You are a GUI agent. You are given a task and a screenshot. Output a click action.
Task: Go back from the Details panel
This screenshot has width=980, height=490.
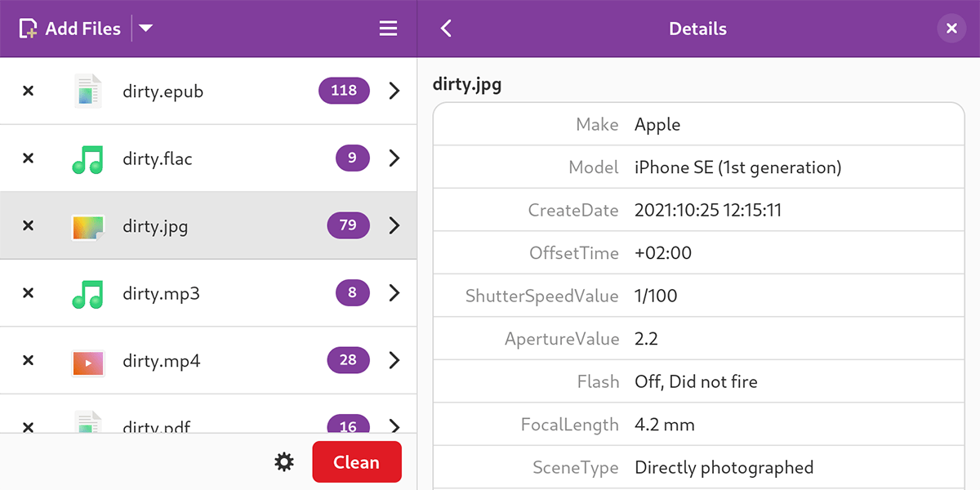click(x=446, y=28)
